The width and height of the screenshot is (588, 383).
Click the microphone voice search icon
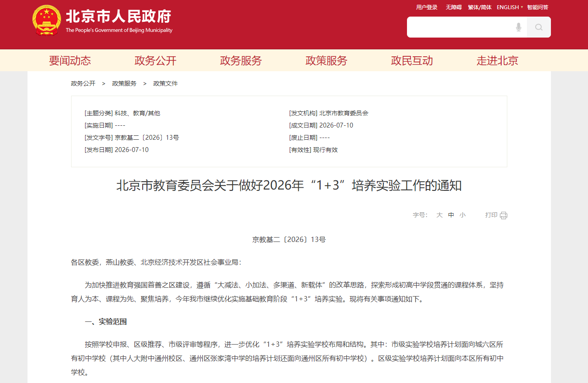(518, 27)
